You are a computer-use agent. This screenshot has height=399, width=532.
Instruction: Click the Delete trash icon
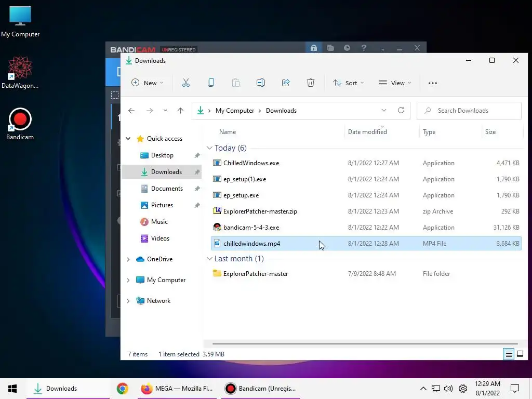pos(311,83)
